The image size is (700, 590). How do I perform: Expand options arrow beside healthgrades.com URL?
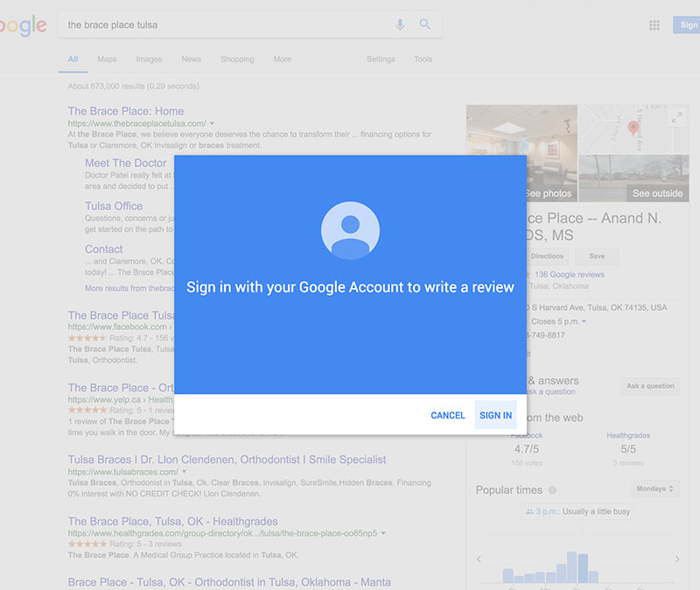(383, 533)
